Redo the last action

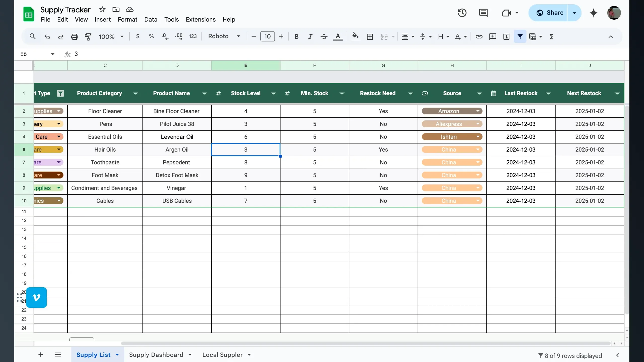[61, 37]
